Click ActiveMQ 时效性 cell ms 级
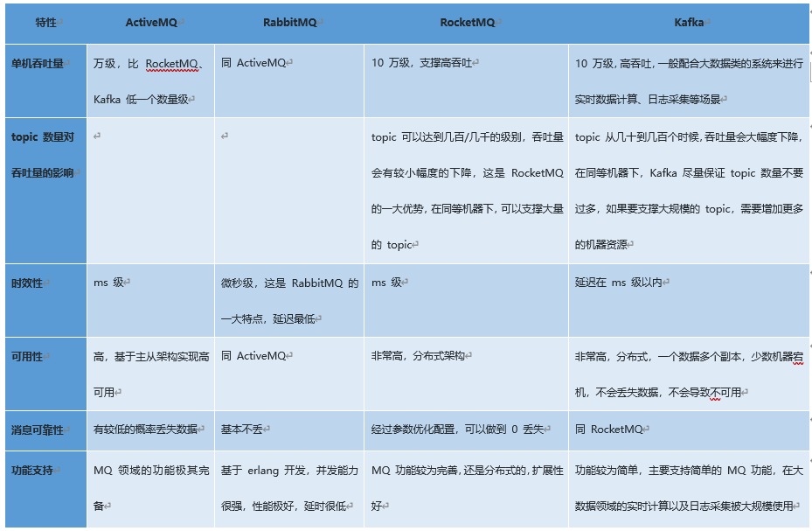 pos(150,300)
